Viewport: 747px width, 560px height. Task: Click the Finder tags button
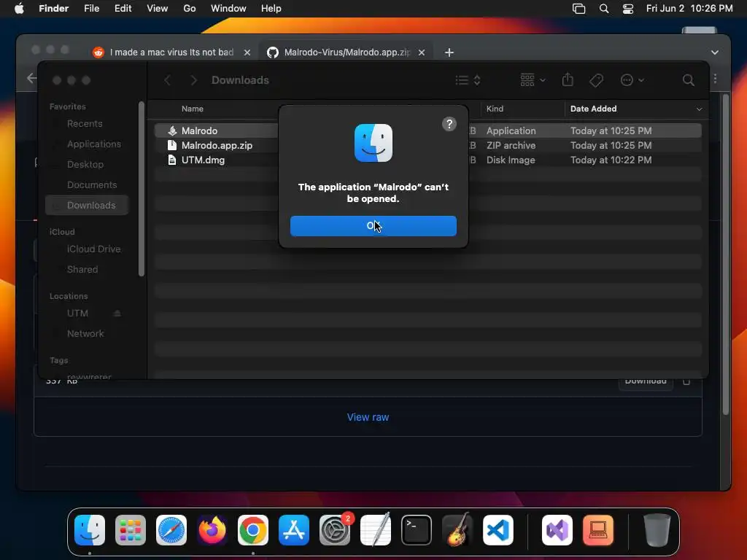pyautogui.click(x=596, y=80)
